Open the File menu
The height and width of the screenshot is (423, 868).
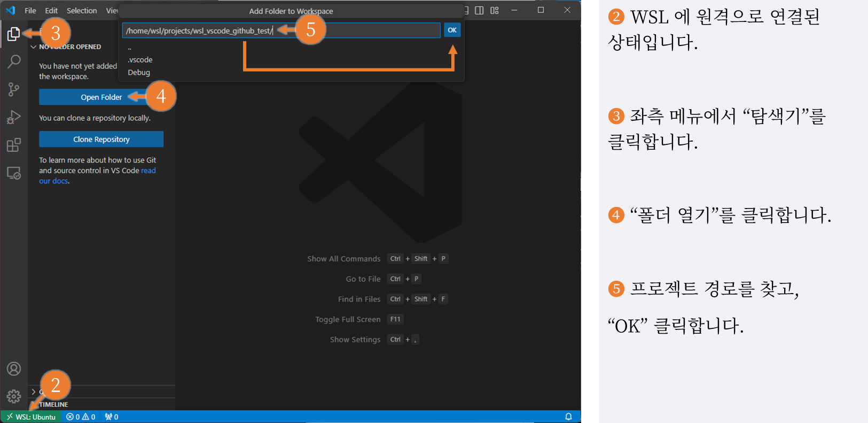pos(30,11)
